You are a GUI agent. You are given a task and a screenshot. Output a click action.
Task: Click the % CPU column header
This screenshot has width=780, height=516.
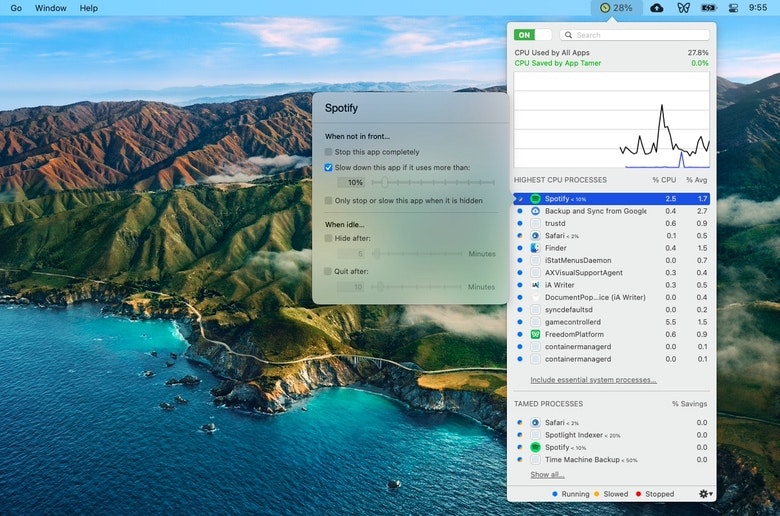pyautogui.click(x=664, y=180)
